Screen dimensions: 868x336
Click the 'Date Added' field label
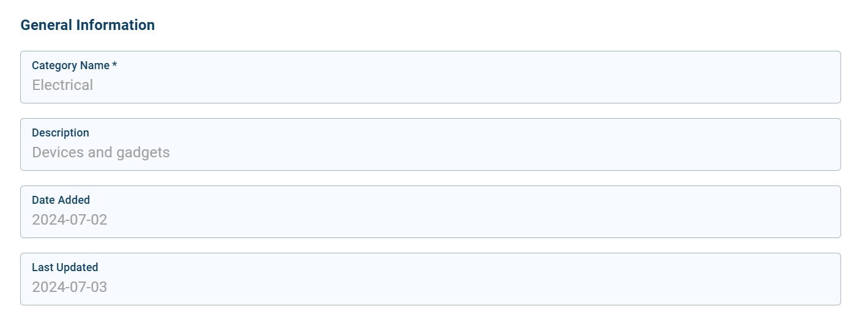(x=61, y=200)
